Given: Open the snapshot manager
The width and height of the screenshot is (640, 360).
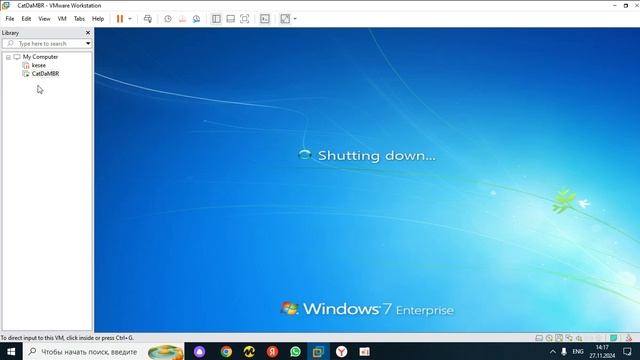Looking at the screenshot, I should (196, 19).
